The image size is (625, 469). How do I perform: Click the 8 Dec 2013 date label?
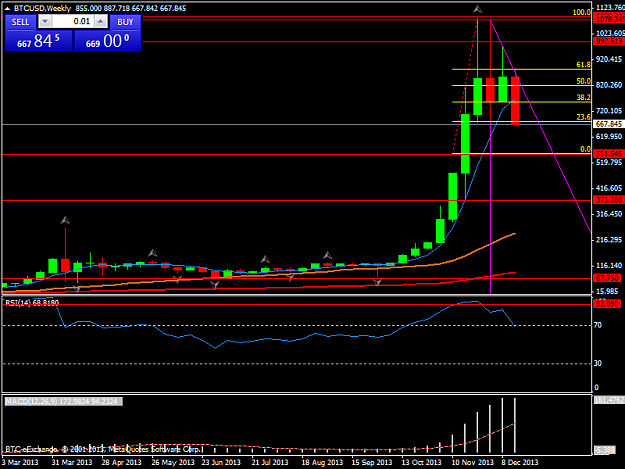(x=520, y=462)
